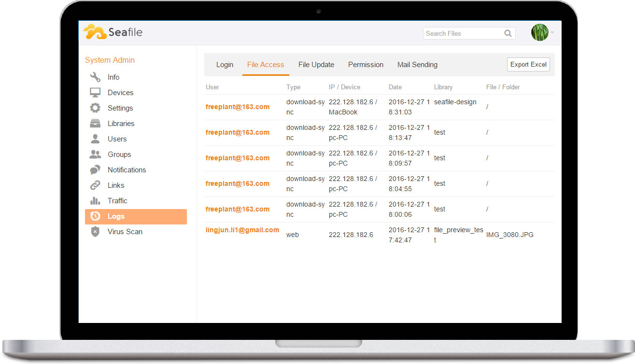
Task: Click the wrench Info icon
Action: pos(95,77)
